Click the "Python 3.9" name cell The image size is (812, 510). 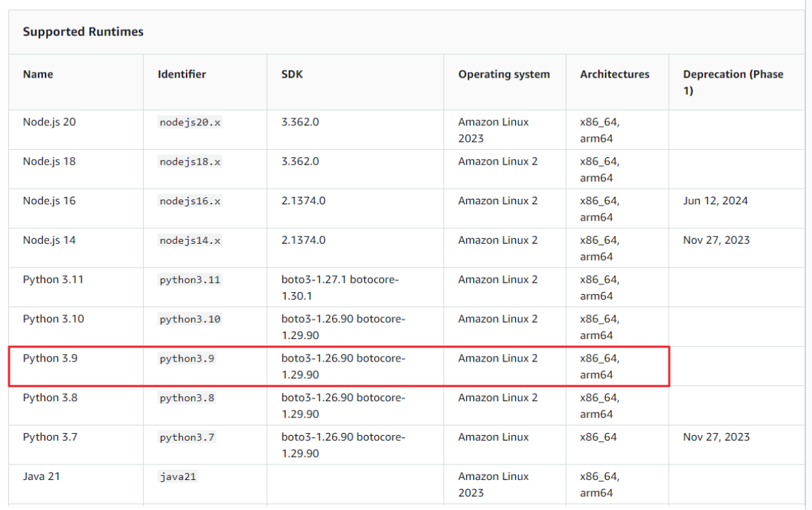pos(50,358)
